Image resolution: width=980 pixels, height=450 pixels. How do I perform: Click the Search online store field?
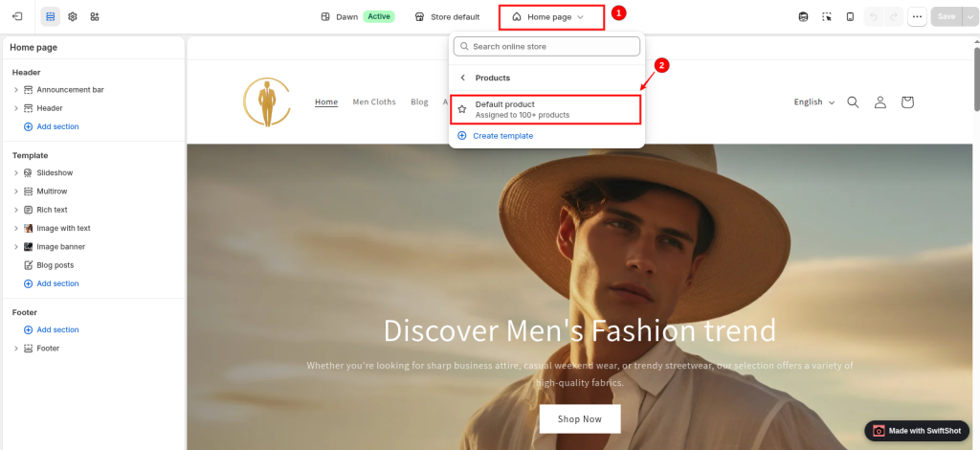pyautogui.click(x=546, y=46)
